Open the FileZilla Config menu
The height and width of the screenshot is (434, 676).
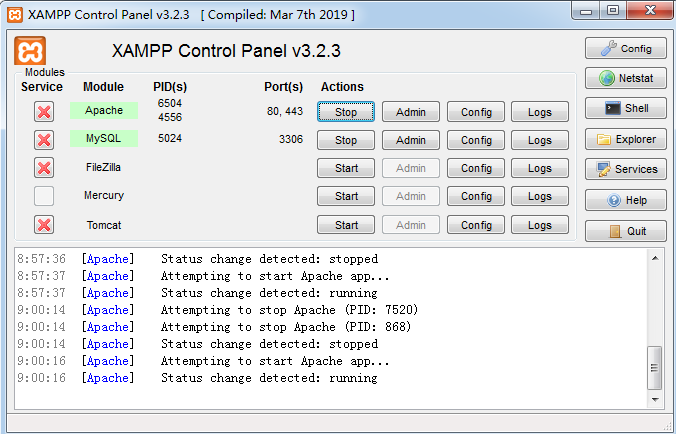[x=476, y=168]
